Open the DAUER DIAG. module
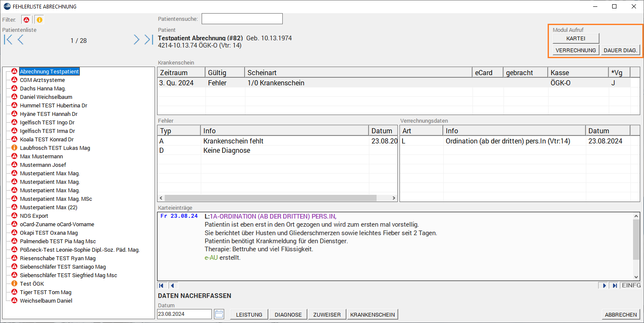The image size is (644, 323). coord(620,50)
